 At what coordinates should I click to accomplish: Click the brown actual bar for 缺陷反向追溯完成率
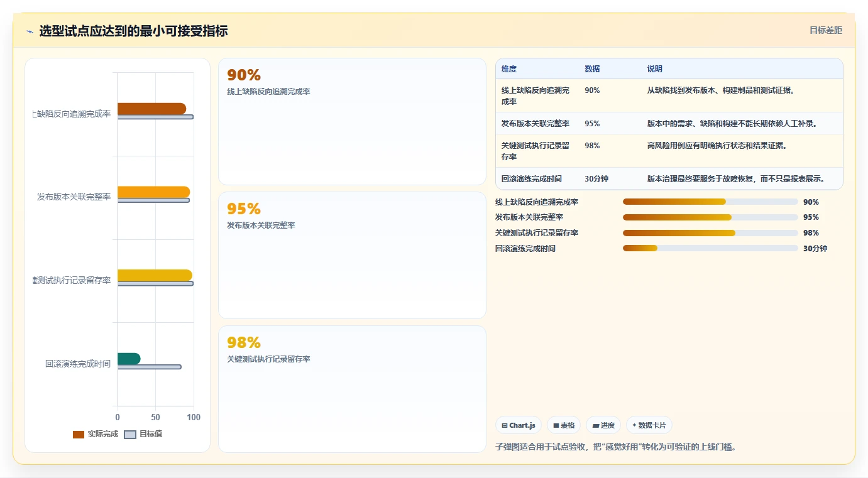151,109
